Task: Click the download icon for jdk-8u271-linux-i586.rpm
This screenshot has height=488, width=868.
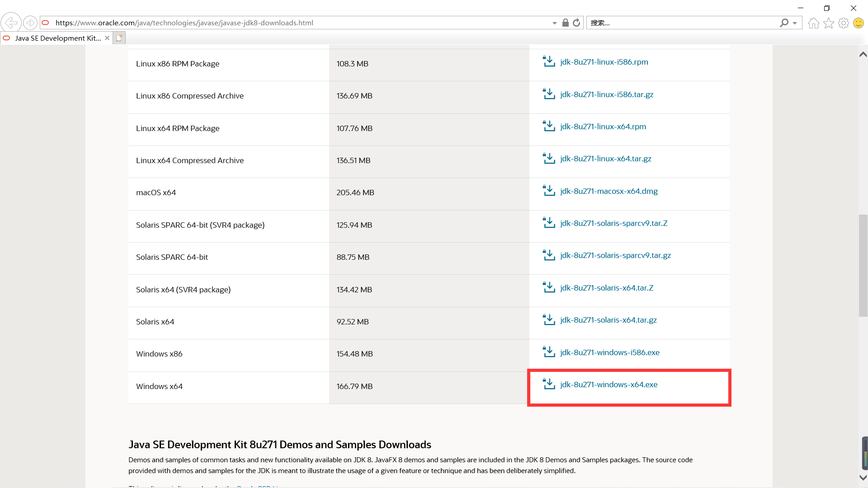Action: [x=549, y=61]
